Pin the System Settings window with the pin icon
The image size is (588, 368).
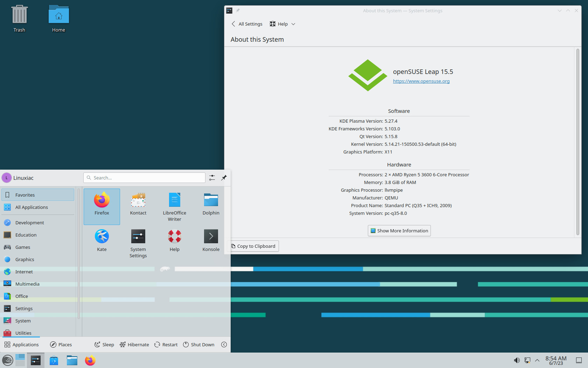click(238, 11)
